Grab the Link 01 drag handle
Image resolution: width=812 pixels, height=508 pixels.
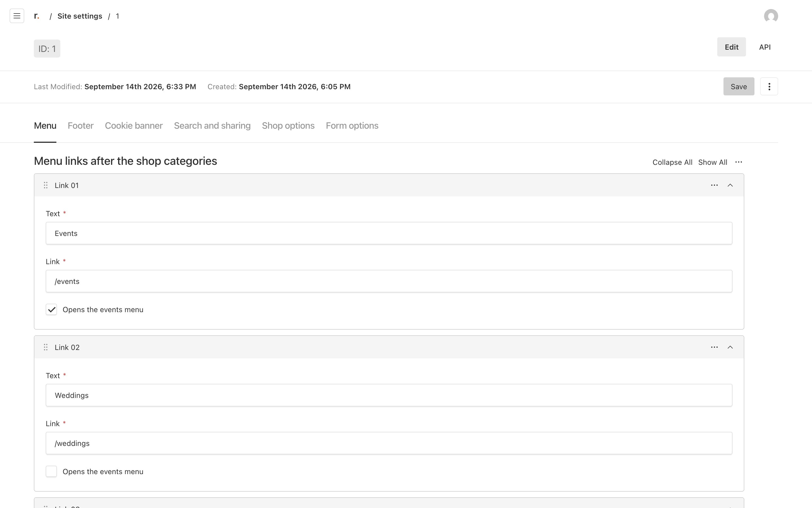(x=46, y=185)
